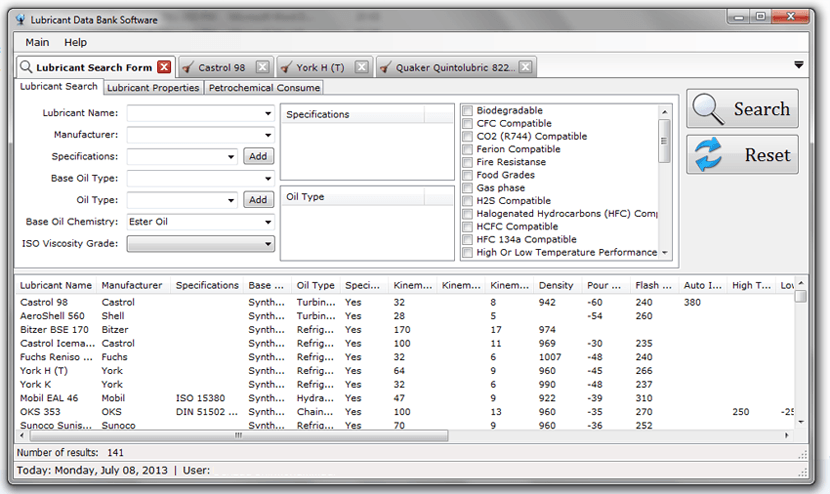
Task: Sort by the Manufacturer column header
Action: click(132, 285)
